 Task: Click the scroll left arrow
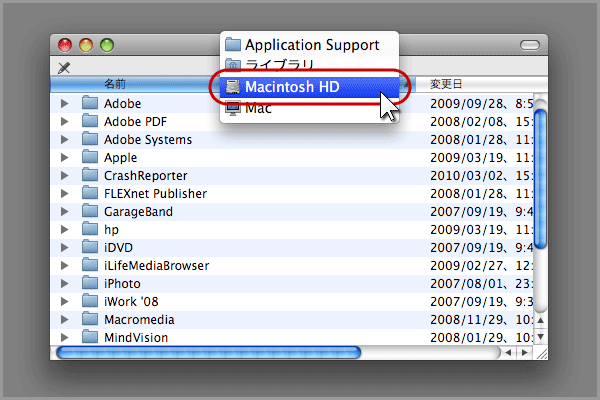point(509,353)
